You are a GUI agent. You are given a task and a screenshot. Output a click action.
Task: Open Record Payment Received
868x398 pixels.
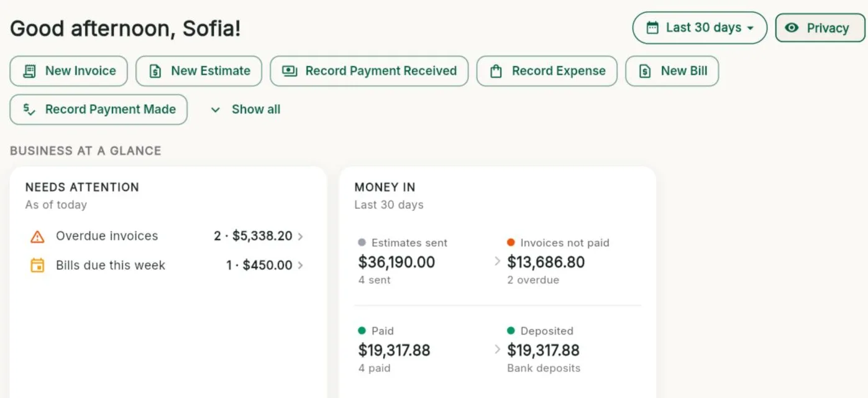click(x=369, y=71)
